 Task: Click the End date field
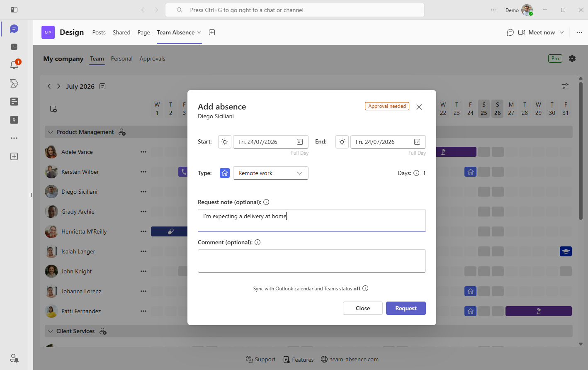pyautogui.click(x=388, y=142)
